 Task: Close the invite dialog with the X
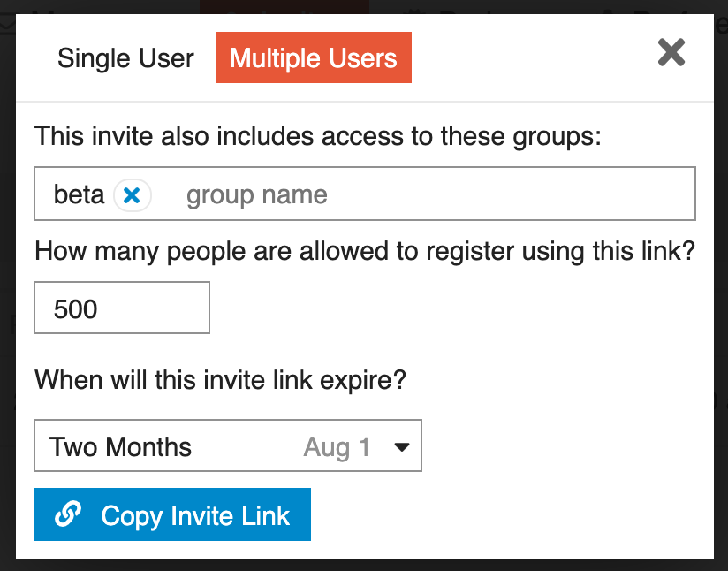click(x=671, y=53)
